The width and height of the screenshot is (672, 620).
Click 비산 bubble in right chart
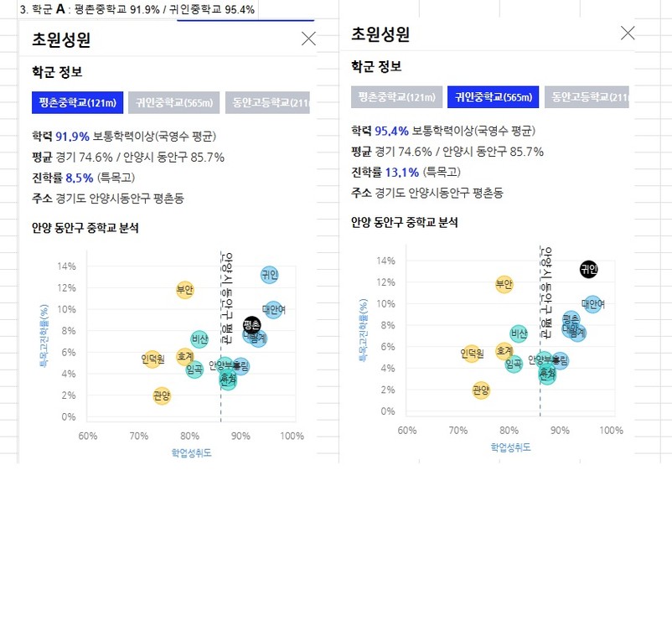[519, 333]
